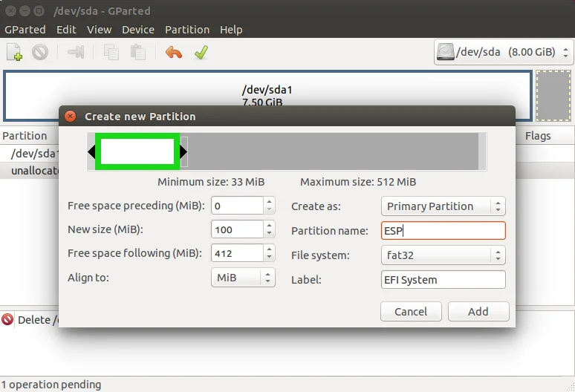Viewport: 575px width, 392px height.
Task: Click left black arrow handle of partition slider
Action: 91,151
